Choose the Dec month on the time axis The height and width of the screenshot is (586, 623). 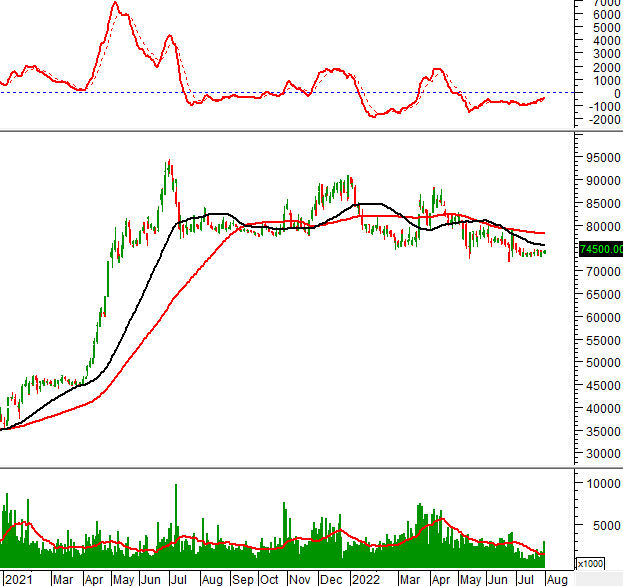point(331,579)
